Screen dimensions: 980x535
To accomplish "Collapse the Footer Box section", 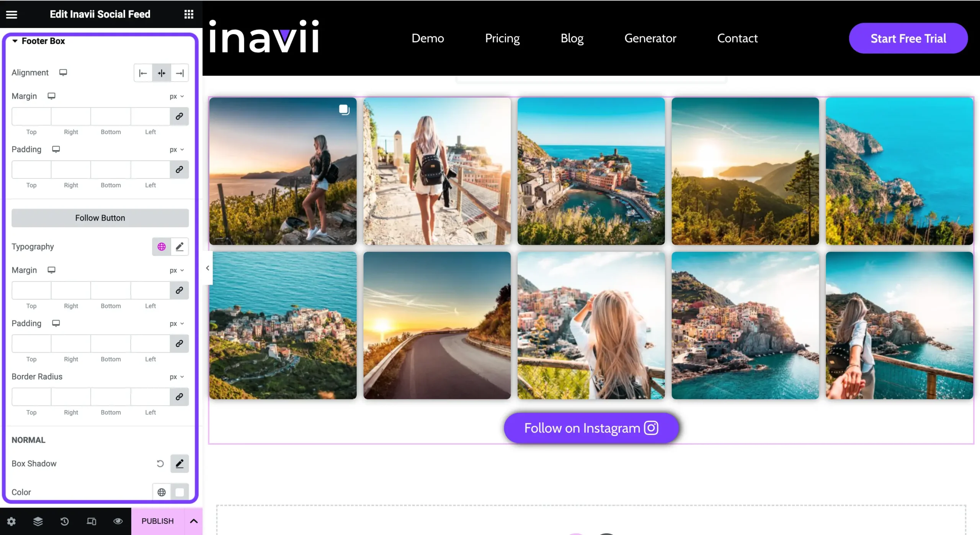I will click(x=15, y=41).
